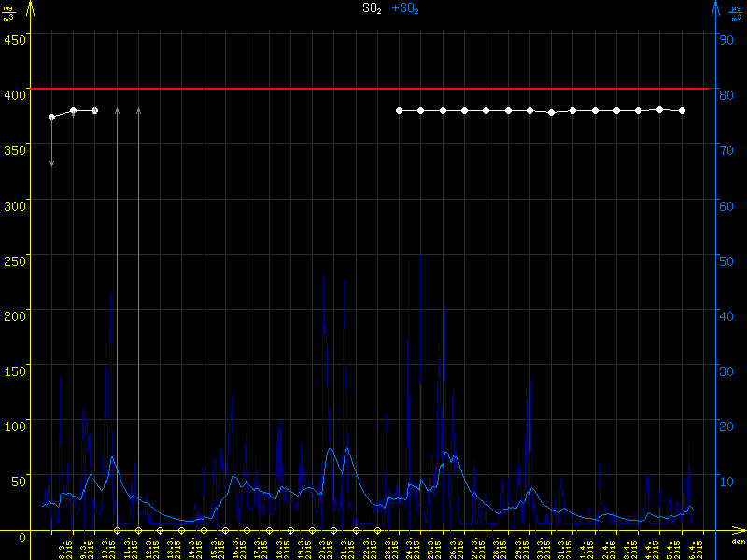Click the red limit line at 400

(x=373, y=89)
